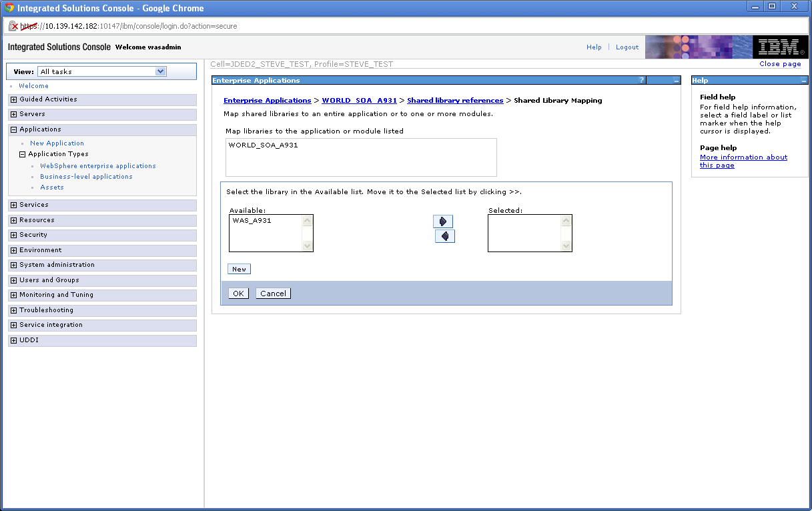Expand the Monitoring and Tuning section

tap(13, 295)
